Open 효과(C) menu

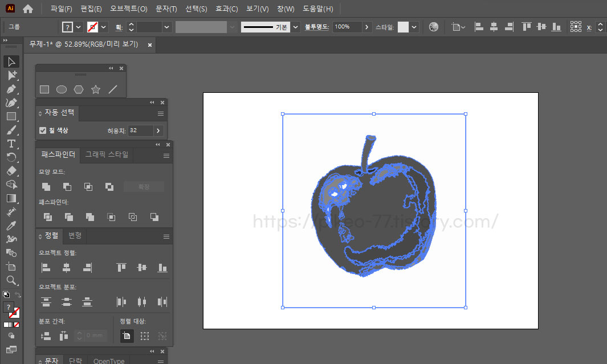[226, 9]
